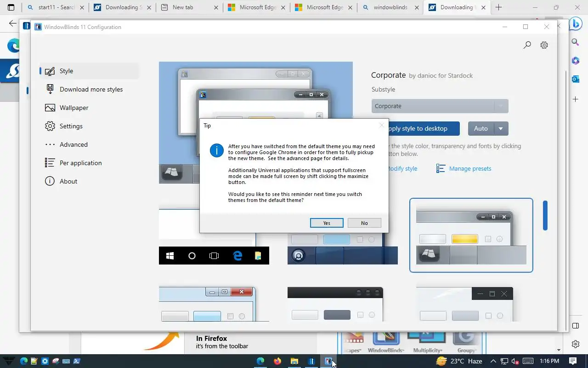Open the Per application section

89,163
